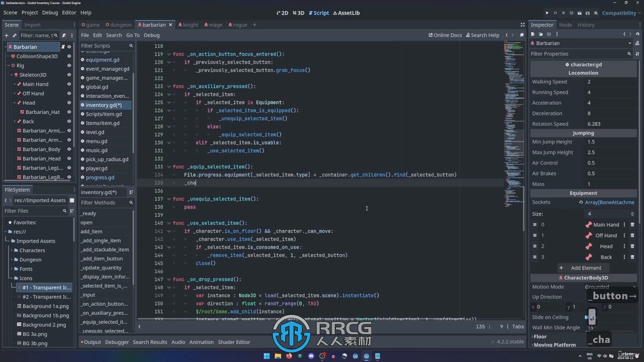Viewport: 644px width, 362px height.
Task: Click the Filter Scripts search field
Action: coord(107,46)
